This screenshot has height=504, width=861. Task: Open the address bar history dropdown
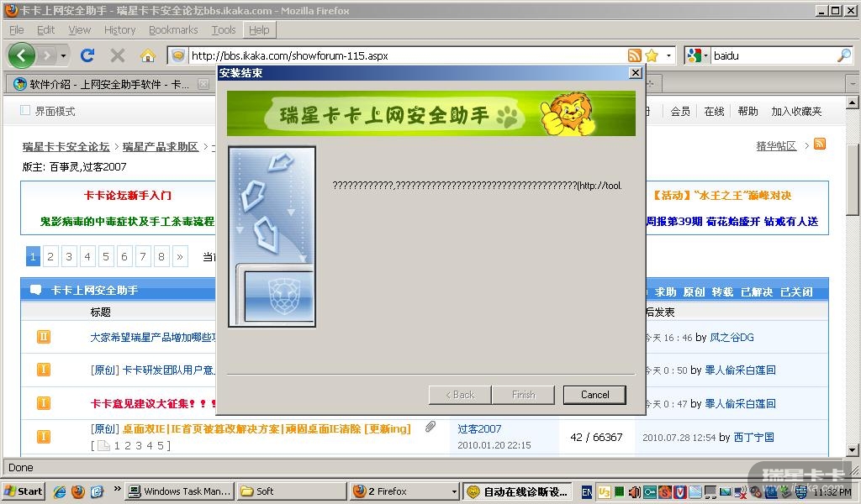(x=668, y=55)
